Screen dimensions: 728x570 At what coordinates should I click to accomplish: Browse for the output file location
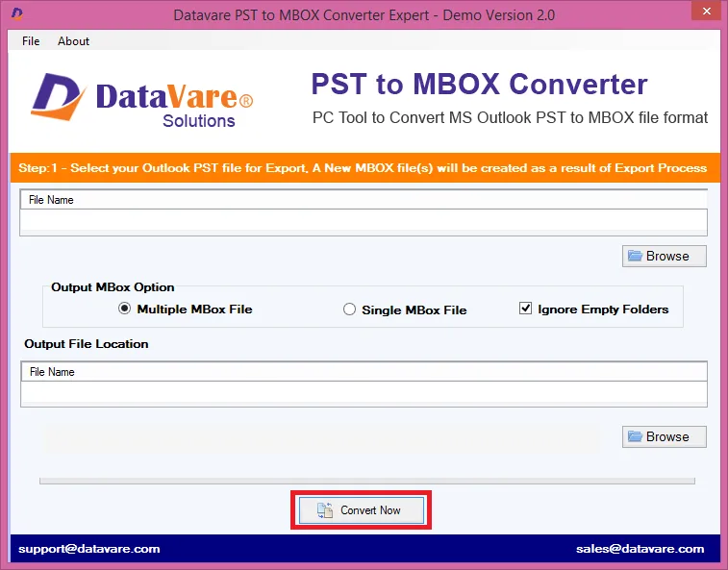click(664, 436)
